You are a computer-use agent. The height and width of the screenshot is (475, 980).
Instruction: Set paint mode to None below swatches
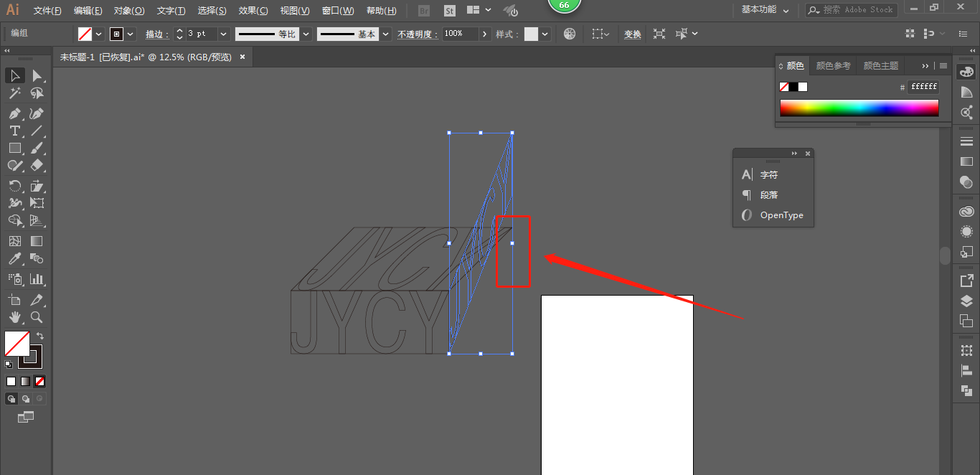(x=40, y=381)
